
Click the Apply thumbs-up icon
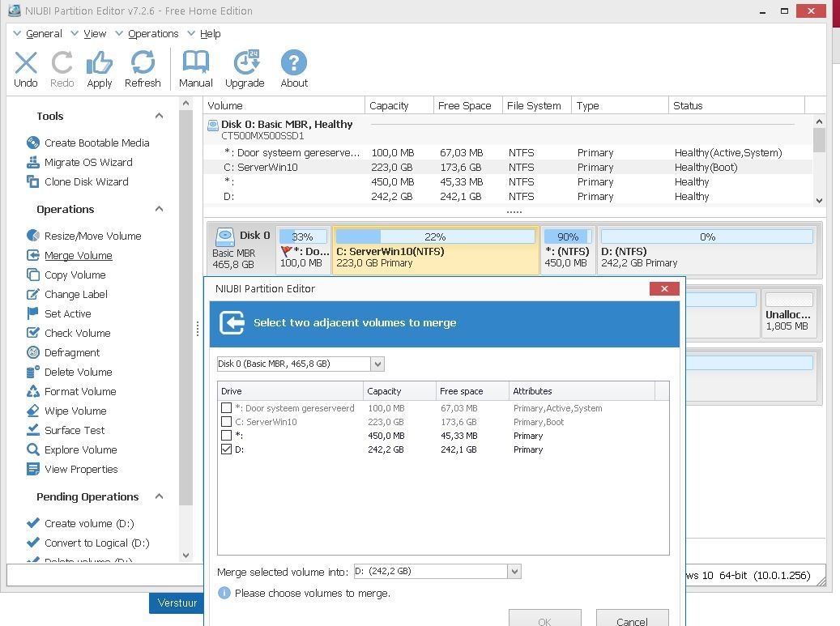(100, 62)
